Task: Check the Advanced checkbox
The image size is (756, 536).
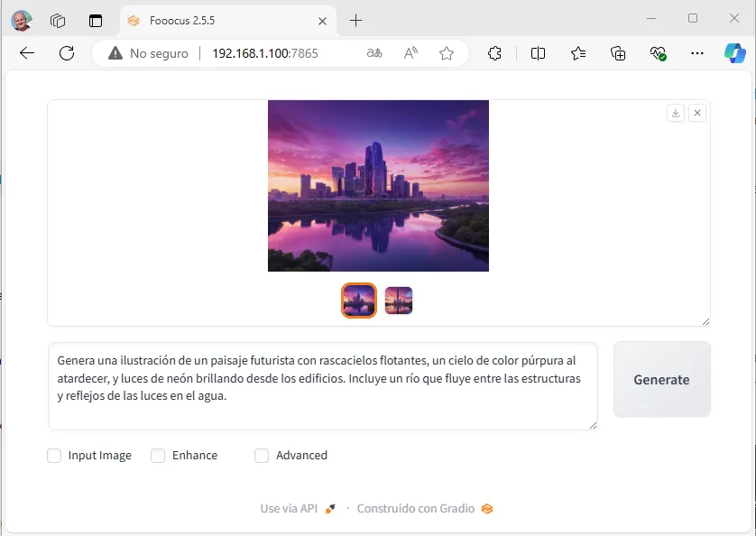Action: 262,456
